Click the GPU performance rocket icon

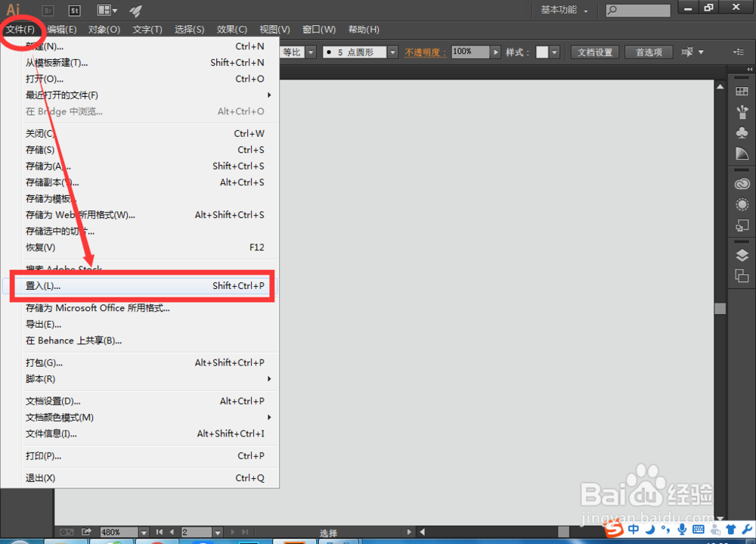coord(136,10)
